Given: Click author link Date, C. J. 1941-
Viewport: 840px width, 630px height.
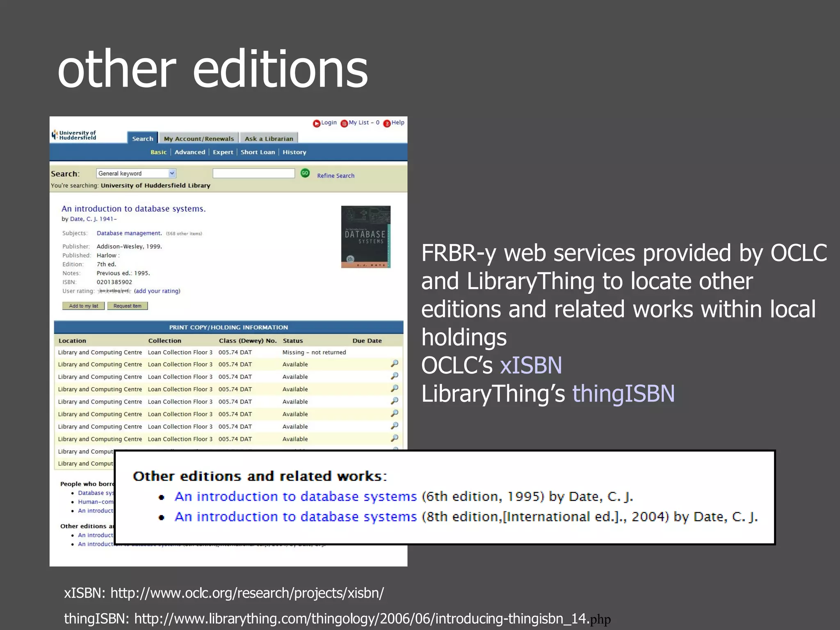Looking at the screenshot, I should coord(94,219).
